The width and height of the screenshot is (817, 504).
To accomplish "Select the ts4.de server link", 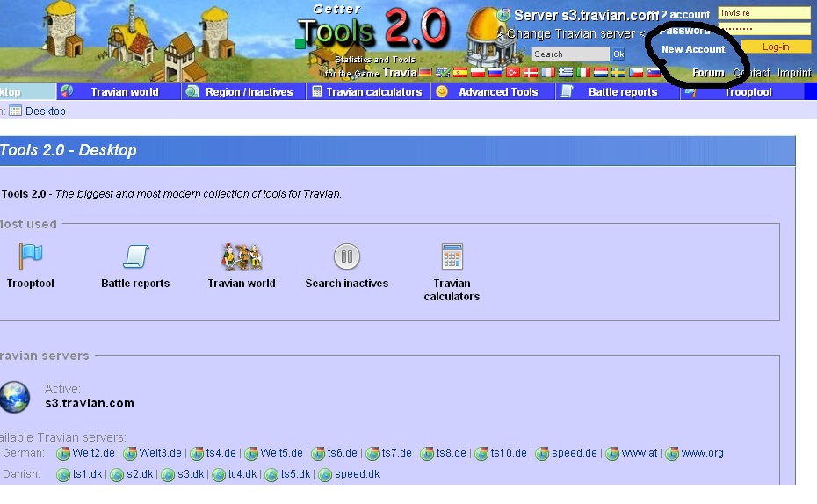I will pos(221,453).
